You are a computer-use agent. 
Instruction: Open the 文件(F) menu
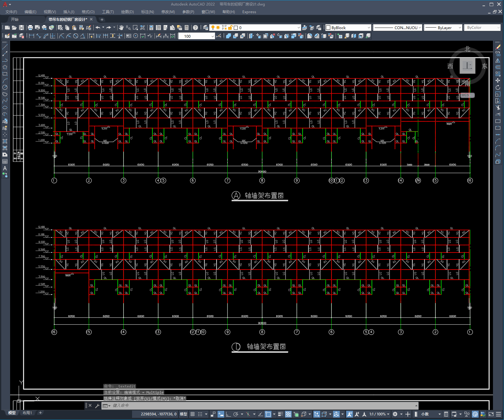point(11,12)
